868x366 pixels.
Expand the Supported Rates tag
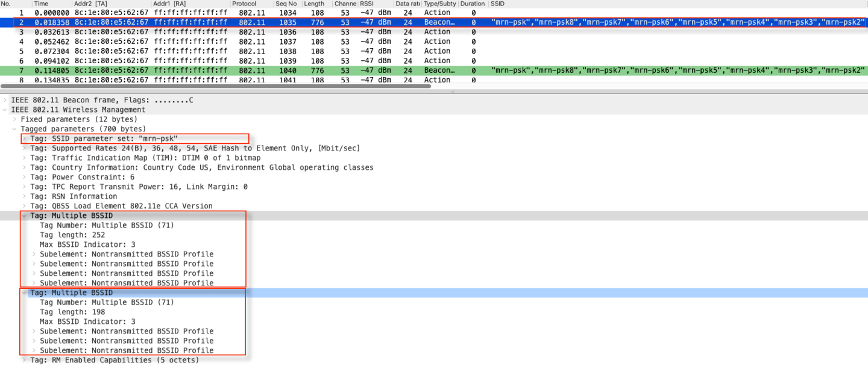click(x=23, y=148)
